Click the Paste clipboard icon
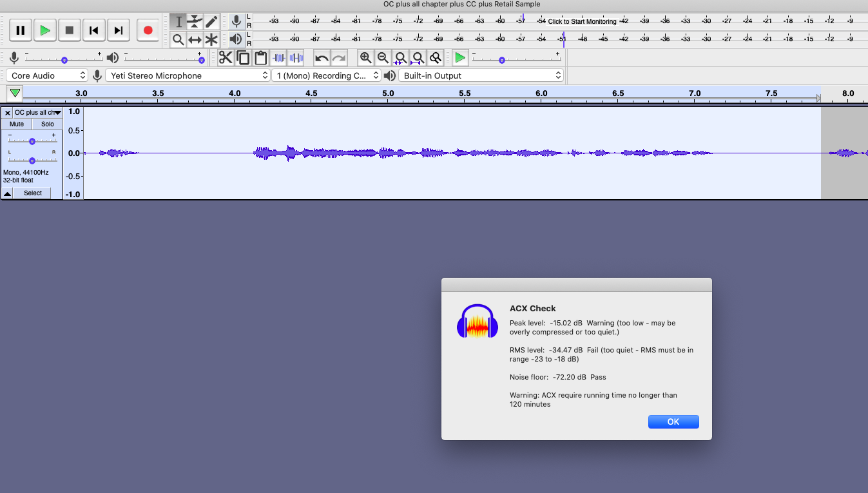This screenshot has height=493, width=868. coord(260,58)
